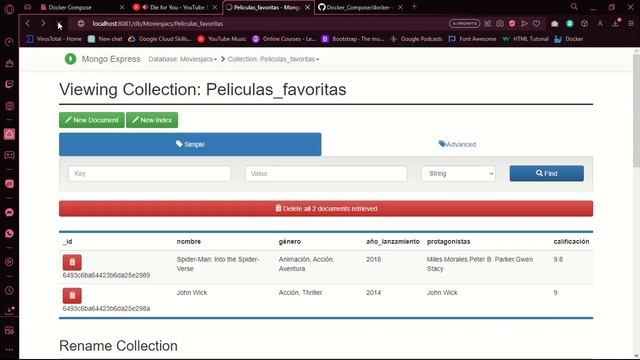This screenshot has height=360, width=640.
Task: Switch to Die for You YouTube tab
Action: point(176,7)
